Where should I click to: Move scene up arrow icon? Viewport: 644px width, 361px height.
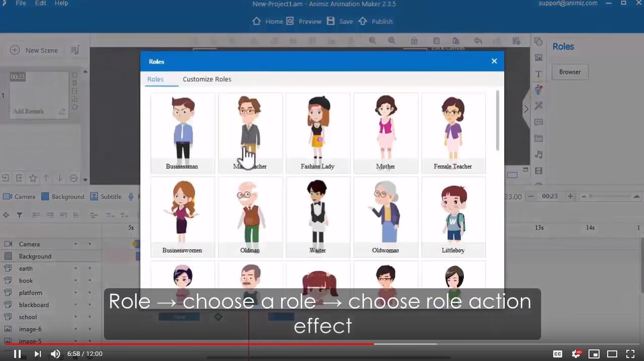point(46,178)
